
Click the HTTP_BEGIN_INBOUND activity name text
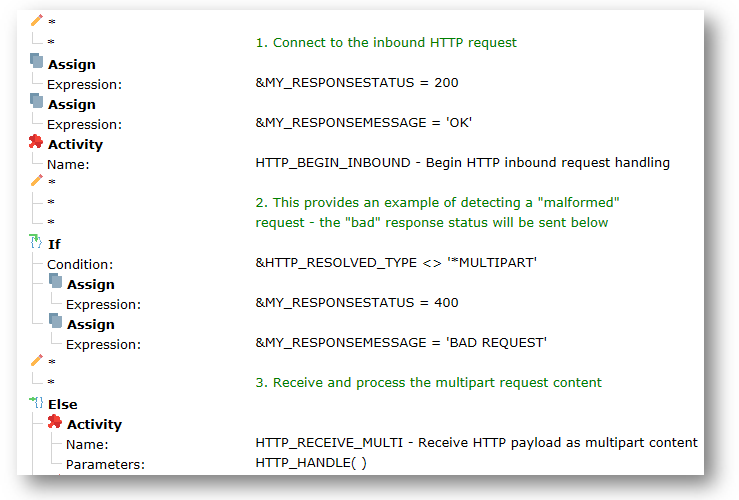tap(462, 162)
